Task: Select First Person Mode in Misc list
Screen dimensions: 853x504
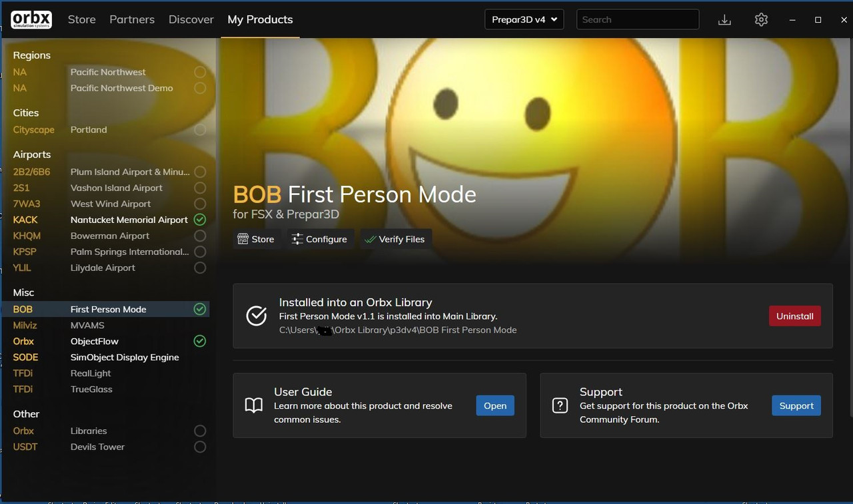Action: (109, 309)
